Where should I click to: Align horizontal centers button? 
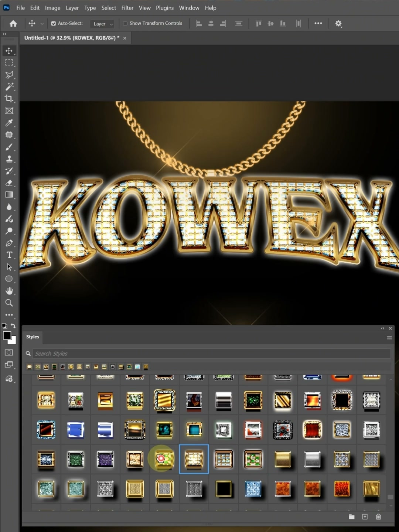211,24
